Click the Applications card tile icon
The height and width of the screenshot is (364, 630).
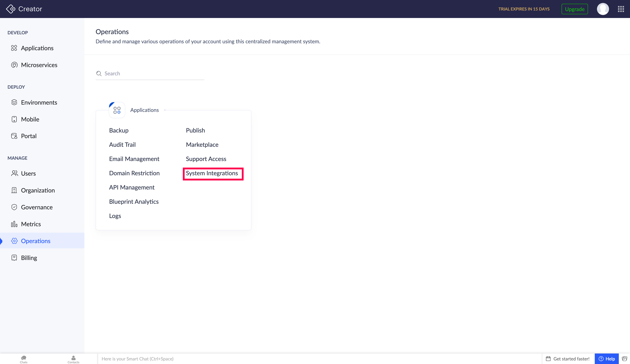tap(117, 110)
